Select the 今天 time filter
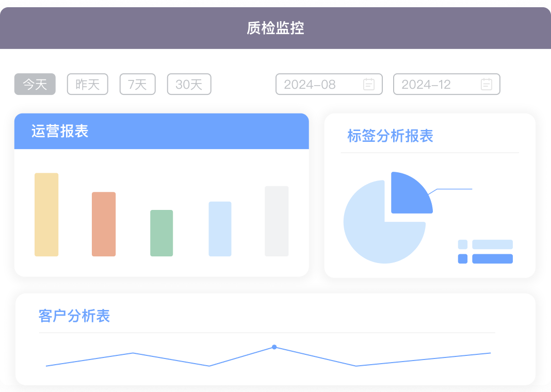This screenshot has width=551, height=392. click(35, 84)
